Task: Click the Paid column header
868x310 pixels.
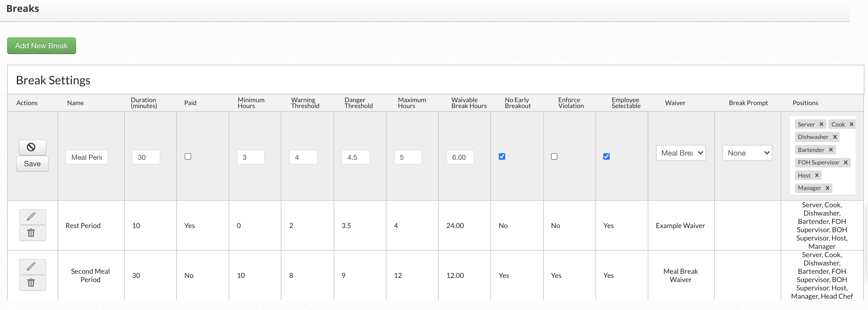Action: point(190,103)
